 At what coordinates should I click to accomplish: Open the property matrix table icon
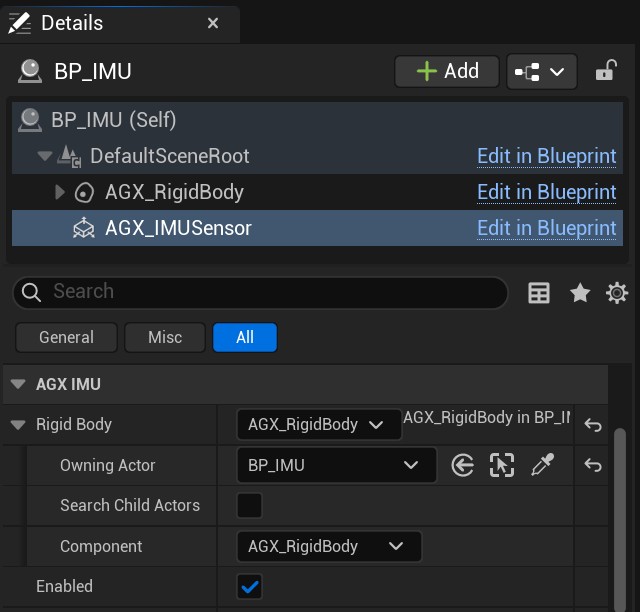tap(539, 292)
